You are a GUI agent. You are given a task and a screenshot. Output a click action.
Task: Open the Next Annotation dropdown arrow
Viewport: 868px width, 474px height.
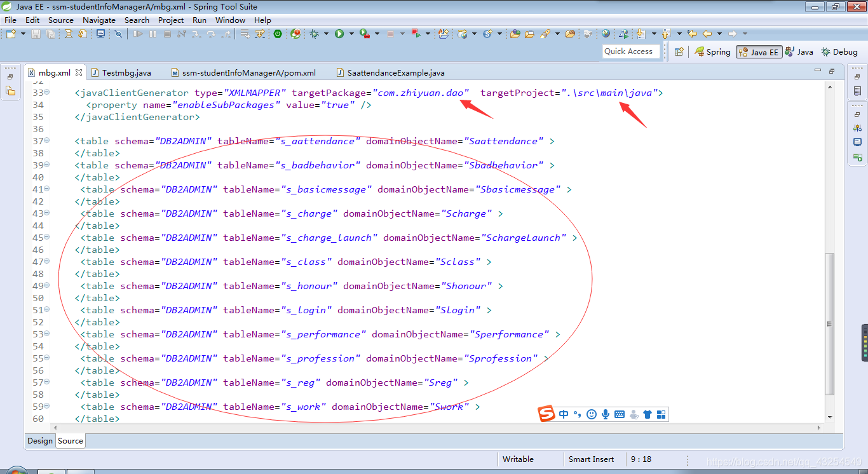tap(654, 34)
